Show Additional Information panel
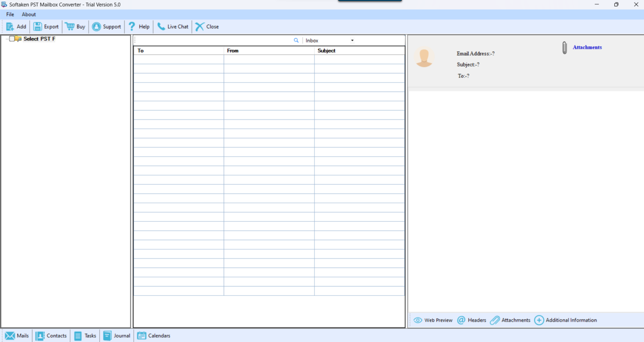The image size is (644, 342). click(x=566, y=320)
